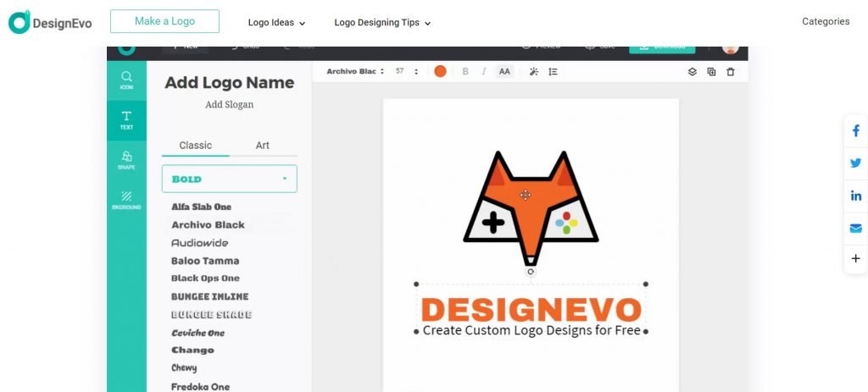Toggle bold formatting in toolbar
Image resolution: width=868 pixels, height=392 pixels.
click(x=465, y=72)
